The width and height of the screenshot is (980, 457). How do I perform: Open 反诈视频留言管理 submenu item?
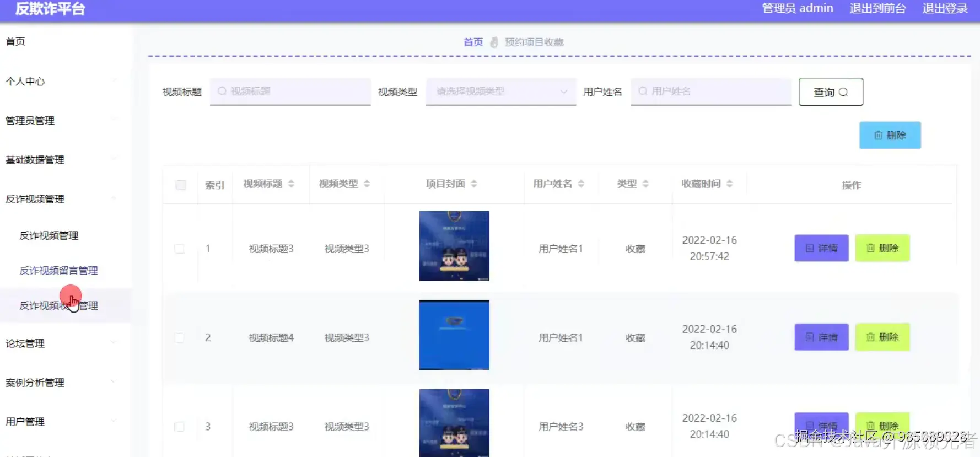[x=59, y=270]
